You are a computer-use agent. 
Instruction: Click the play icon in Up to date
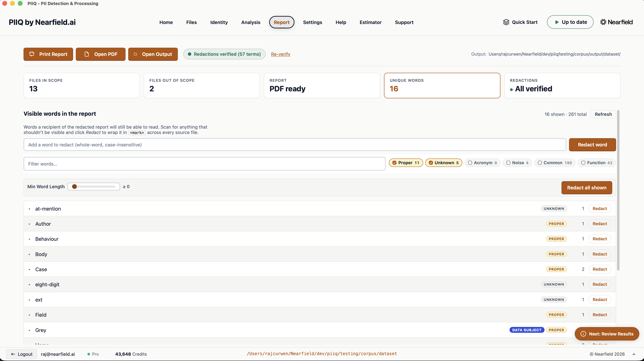pyautogui.click(x=557, y=22)
